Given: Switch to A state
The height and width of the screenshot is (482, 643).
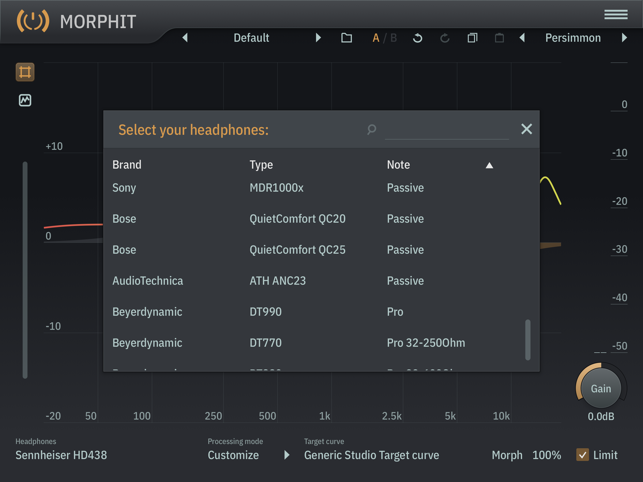Looking at the screenshot, I should click(x=376, y=38).
